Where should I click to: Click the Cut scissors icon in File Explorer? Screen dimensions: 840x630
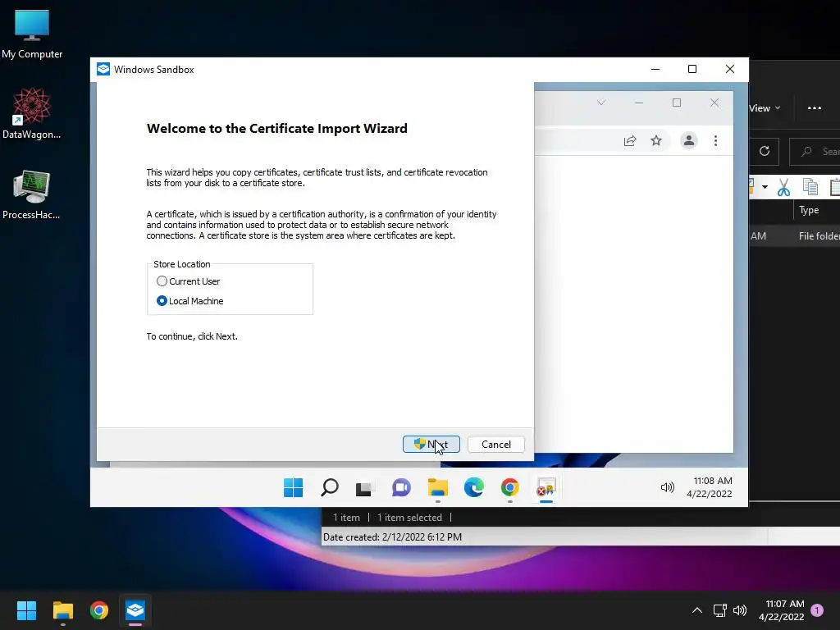coord(783,187)
